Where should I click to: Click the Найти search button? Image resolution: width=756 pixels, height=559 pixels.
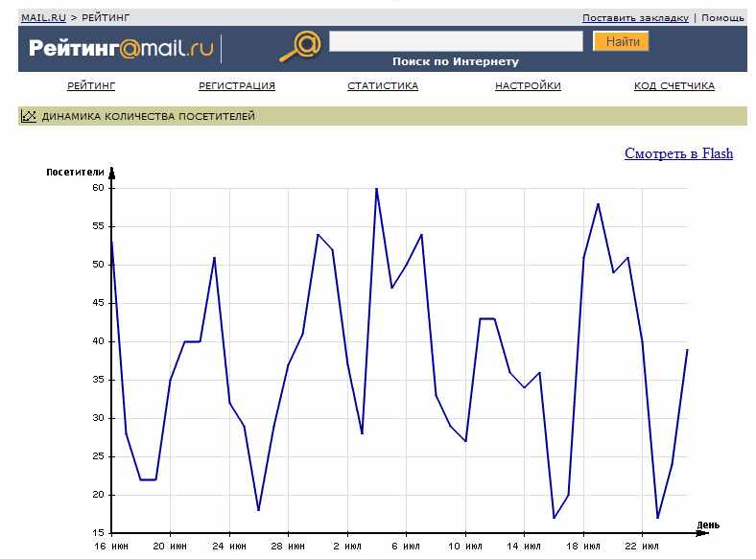(621, 41)
